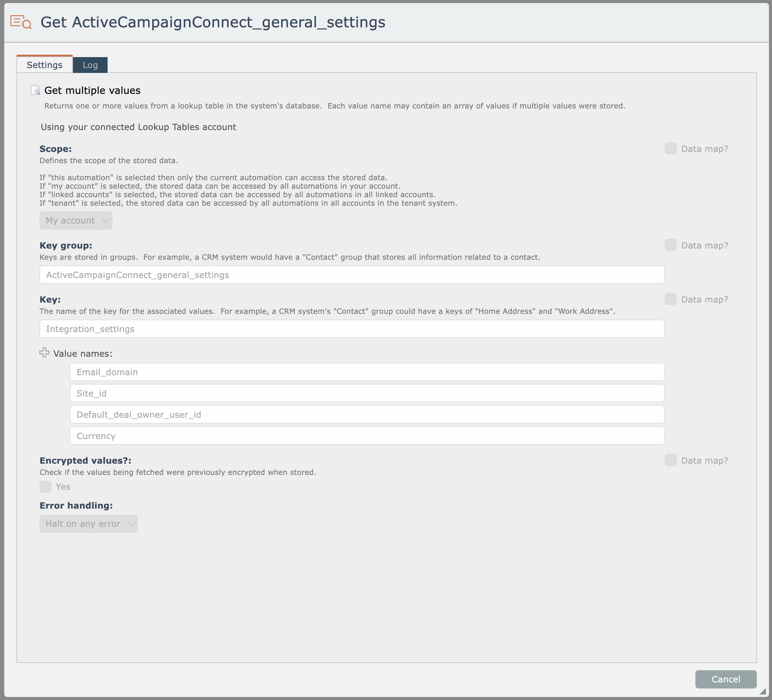
Task: Click the Key group input field
Action: [x=352, y=275]
